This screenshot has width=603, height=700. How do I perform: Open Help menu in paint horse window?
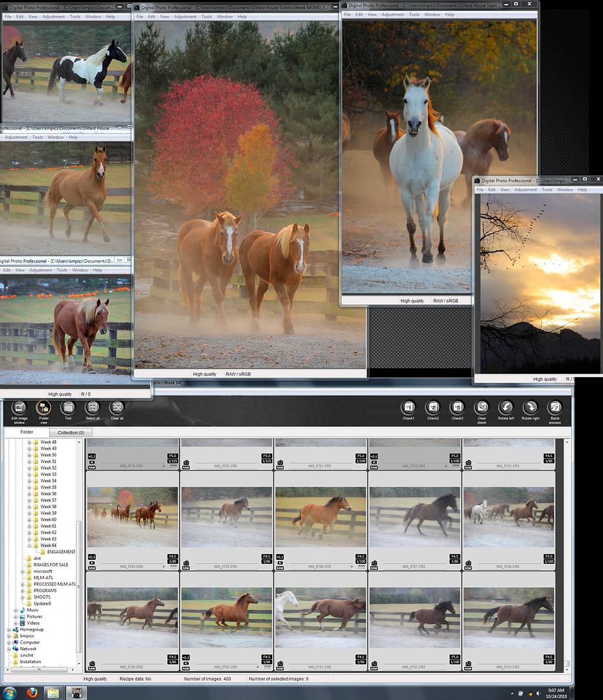[x=110, y=16]
